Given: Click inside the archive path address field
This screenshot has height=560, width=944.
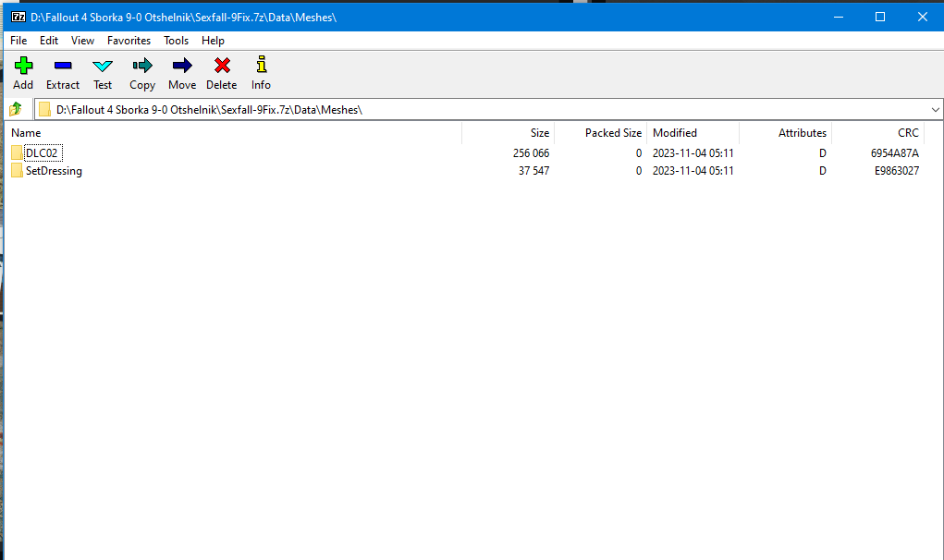Looking at the screenshot, I should click(x=481, y=110).
